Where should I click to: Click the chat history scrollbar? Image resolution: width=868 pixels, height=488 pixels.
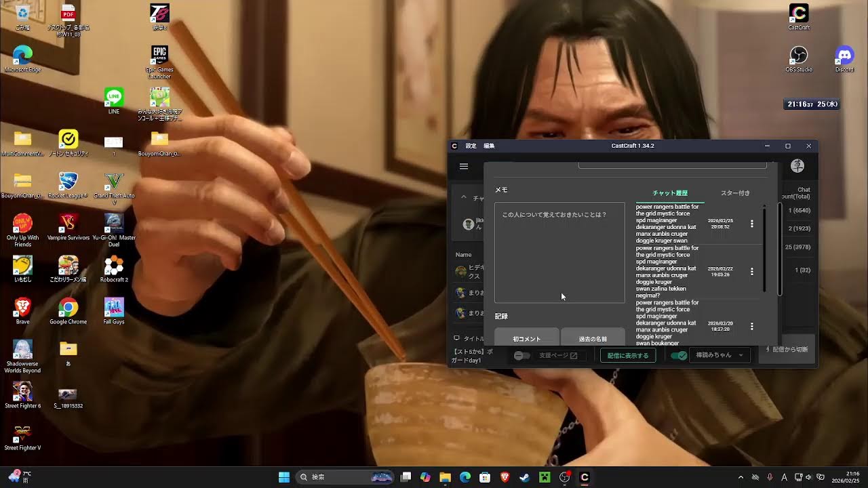[x=765, y=249]
